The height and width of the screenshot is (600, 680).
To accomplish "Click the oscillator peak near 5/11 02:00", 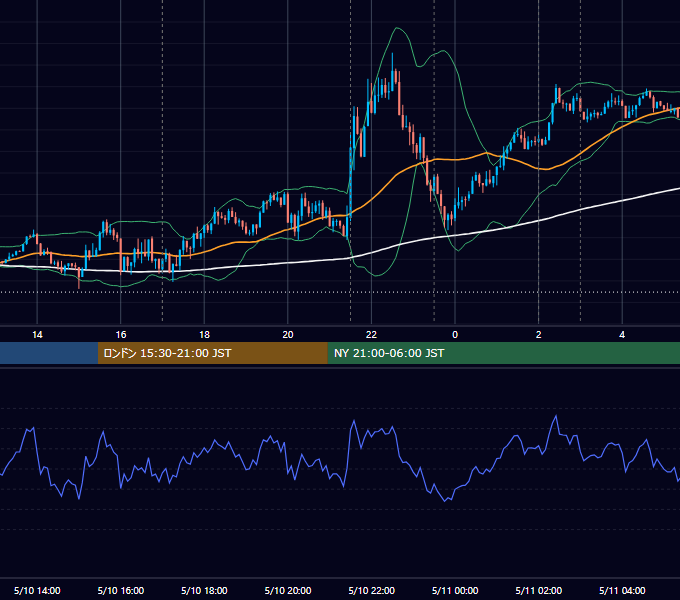I will 556,416.
